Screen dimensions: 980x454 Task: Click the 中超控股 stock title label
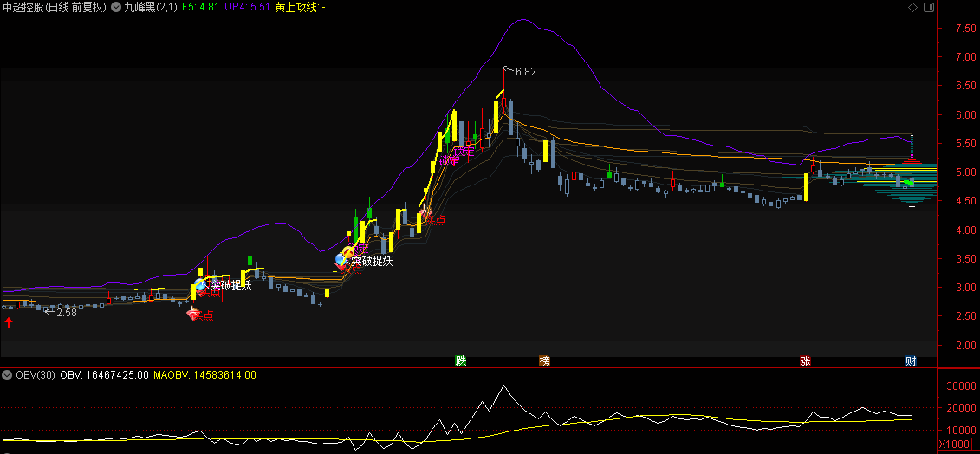click(x=54, y=7)
